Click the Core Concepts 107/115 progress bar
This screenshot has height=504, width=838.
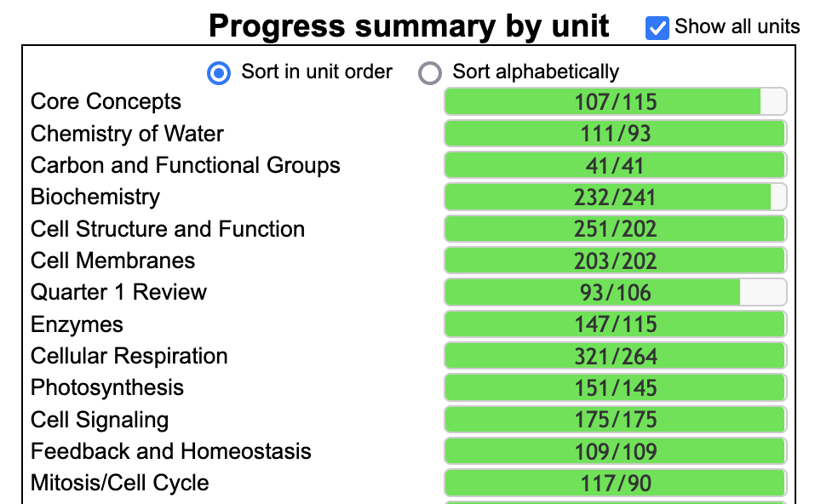pyautogui.click(x=615, y=101)
